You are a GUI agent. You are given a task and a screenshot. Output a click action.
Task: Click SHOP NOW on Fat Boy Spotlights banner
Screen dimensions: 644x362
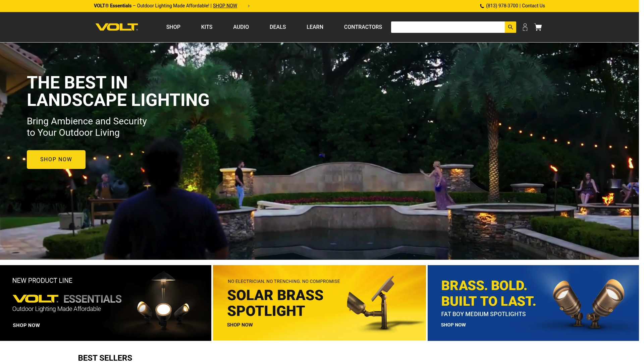coord(453,325)
